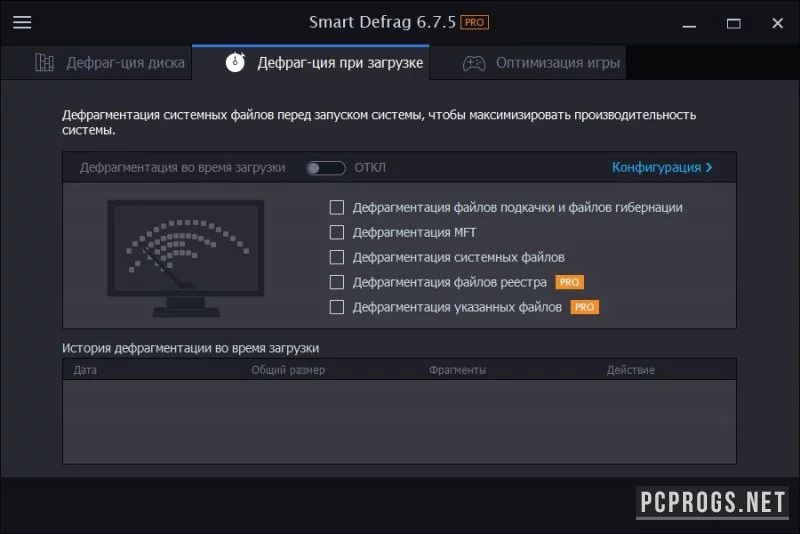Click the ОТКЛ status text
This screenshot has width=800, height=534.
click(370, 168)
